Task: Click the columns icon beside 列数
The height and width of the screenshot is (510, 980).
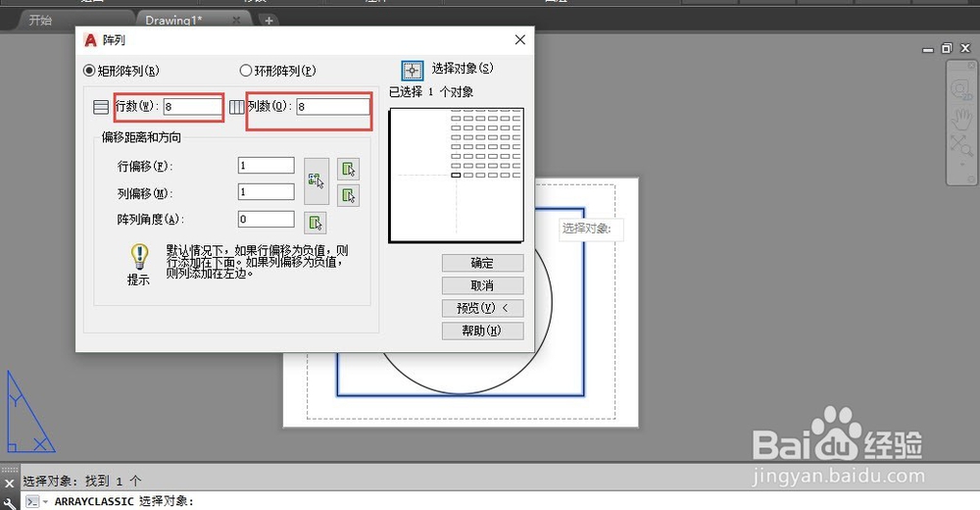Action: coord(237,107)
